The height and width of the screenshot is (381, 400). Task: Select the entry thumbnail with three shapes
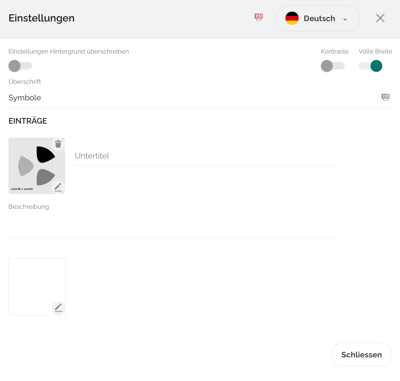tap(37, 166)
